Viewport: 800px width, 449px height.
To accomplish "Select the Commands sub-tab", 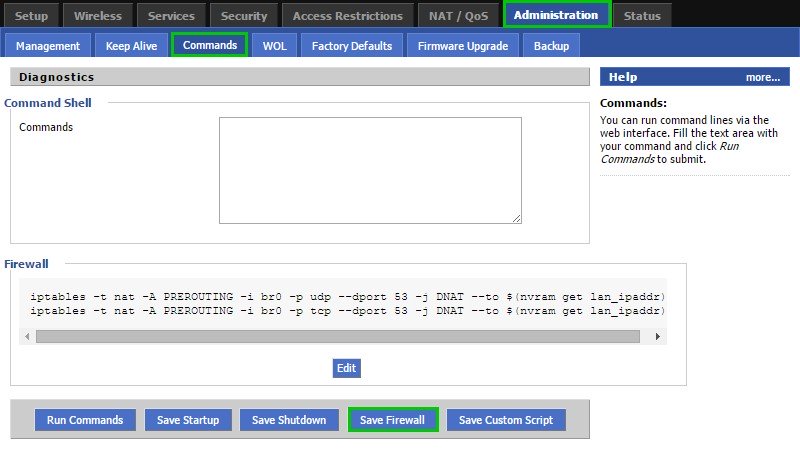I will click(210, 45).
